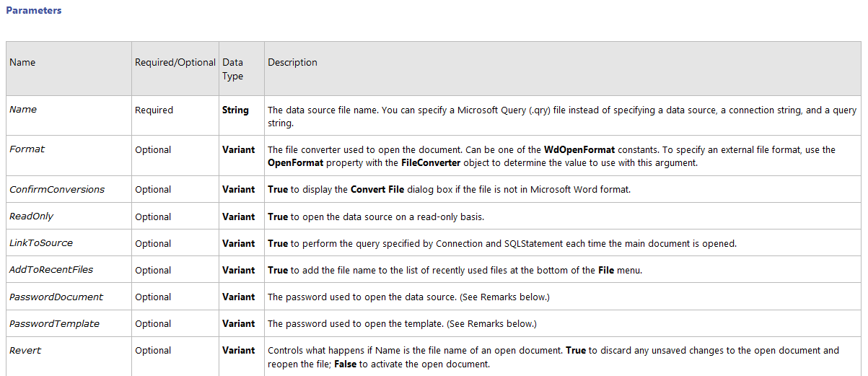
Task: Click the Data Type column header
Action: click(x=232, y=69)
